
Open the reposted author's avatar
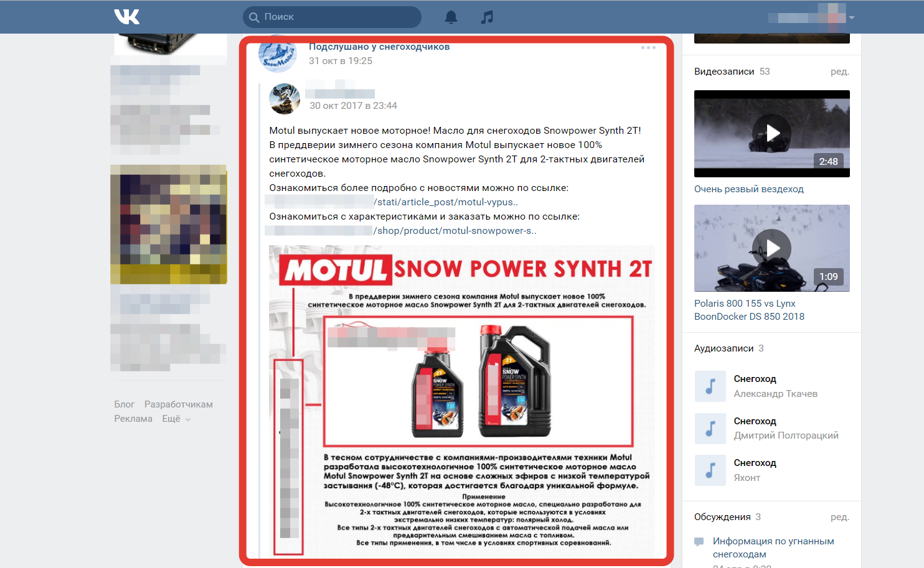pos(285,99)
